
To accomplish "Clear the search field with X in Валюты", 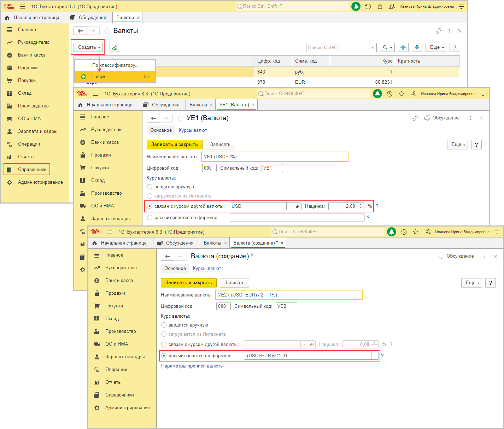I will tap(373, 47).
